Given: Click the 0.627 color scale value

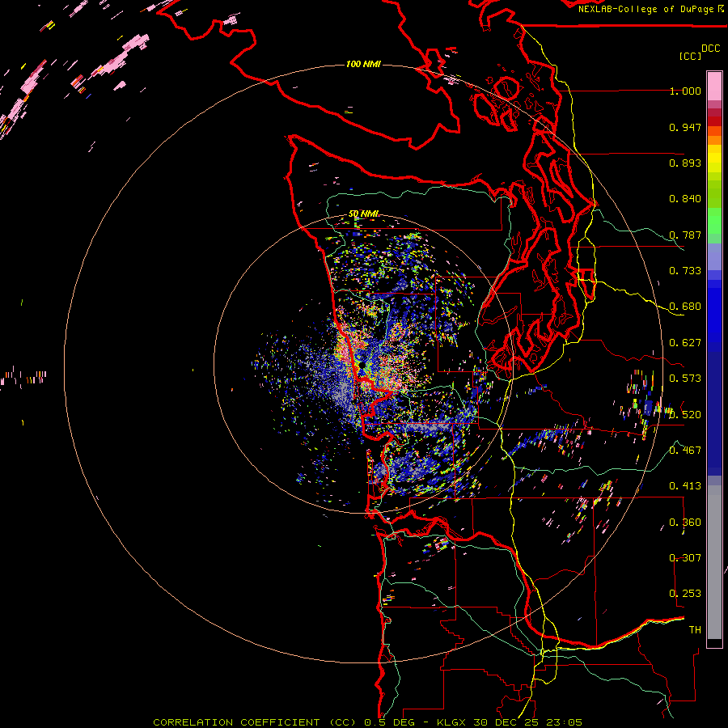Looking at the screenshot, I should click(685, 343).
